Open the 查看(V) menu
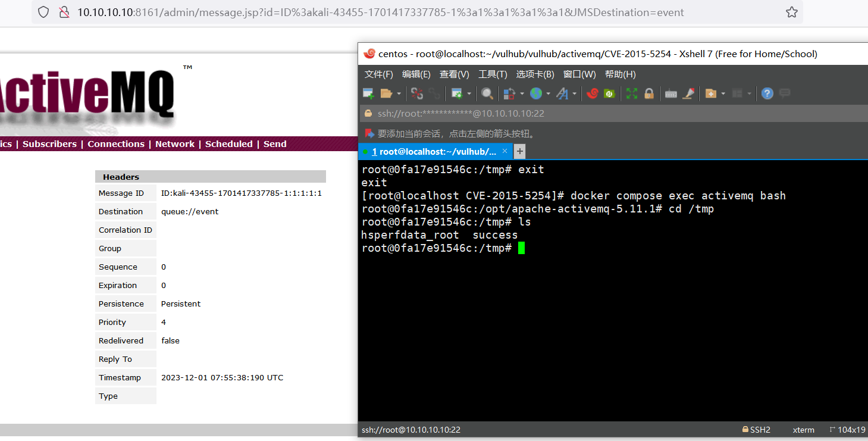Screen dimensions: 868x441 point(455,74)
